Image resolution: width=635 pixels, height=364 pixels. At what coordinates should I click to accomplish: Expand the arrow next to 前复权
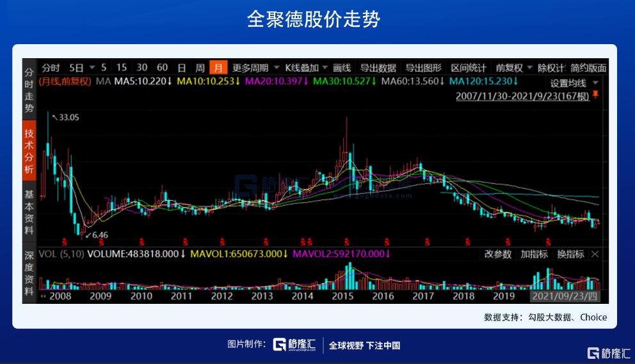pyautogui.click(x=529, y=67)
